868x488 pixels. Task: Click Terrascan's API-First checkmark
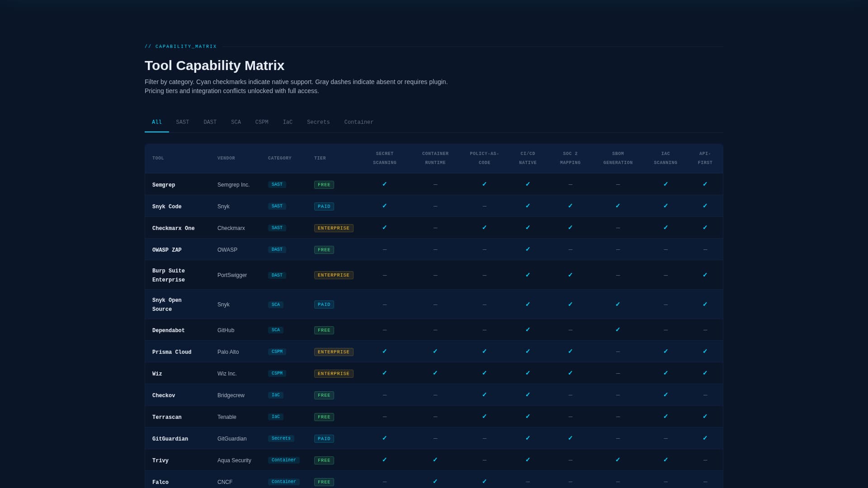coord(705,417)
